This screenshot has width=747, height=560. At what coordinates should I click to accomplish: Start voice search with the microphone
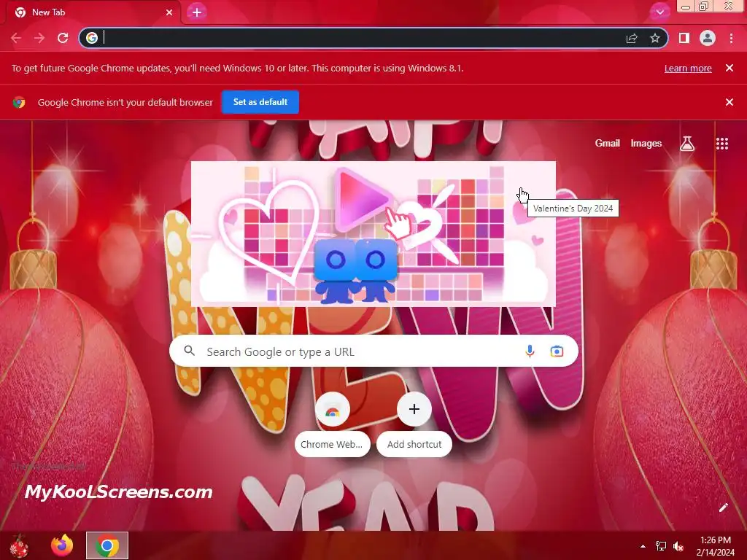530,351
